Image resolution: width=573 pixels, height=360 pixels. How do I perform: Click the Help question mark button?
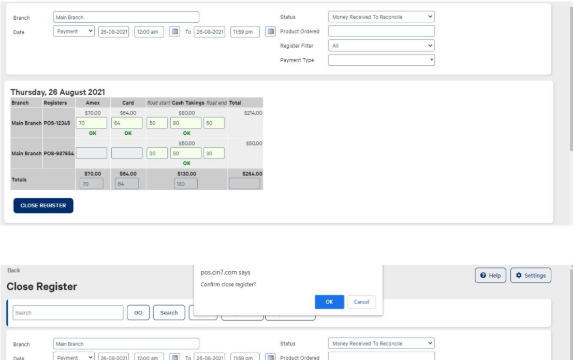490,275
